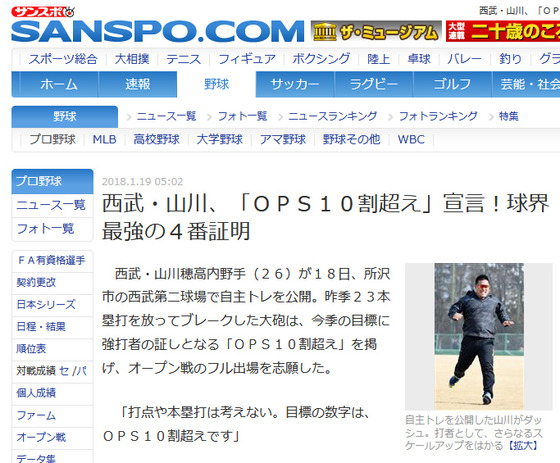Open the 日程・結果 sidebar link

click(41, 327)
